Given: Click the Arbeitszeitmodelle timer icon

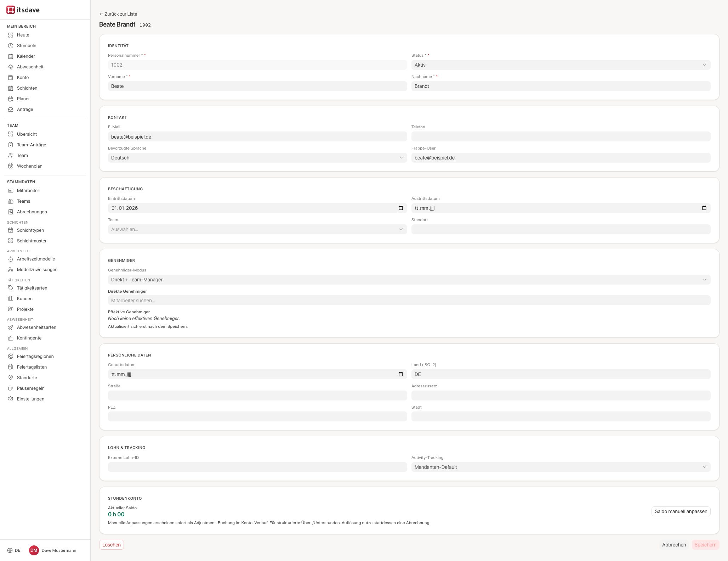Looking at the screenshot, I should coord(11,259).
